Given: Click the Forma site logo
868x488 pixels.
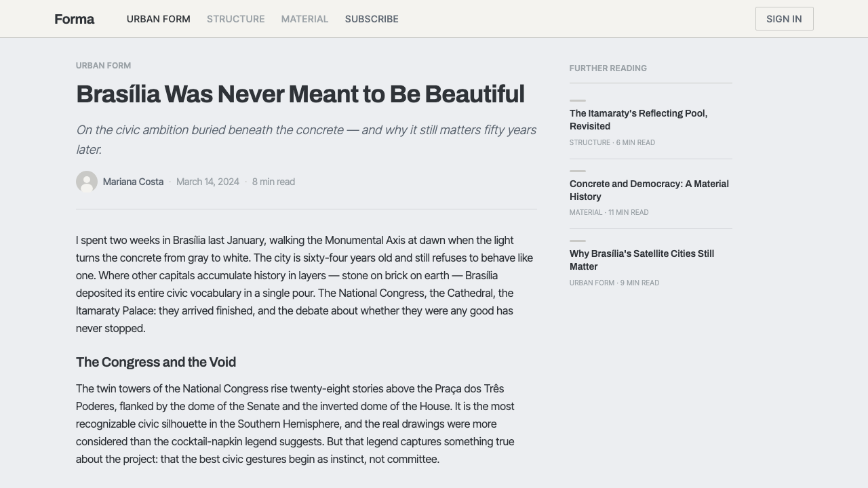Looking at the screenshot, I should click(x=74, y=19).
